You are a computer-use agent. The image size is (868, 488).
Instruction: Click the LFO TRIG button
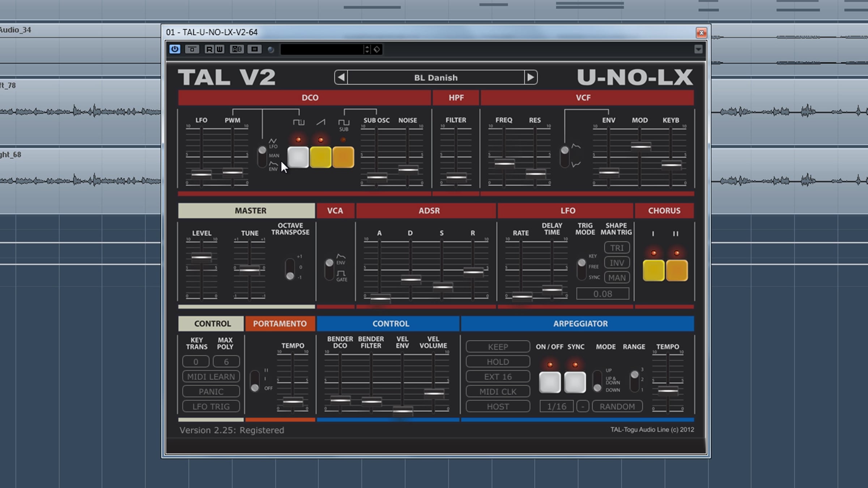(x=211, y=406)
